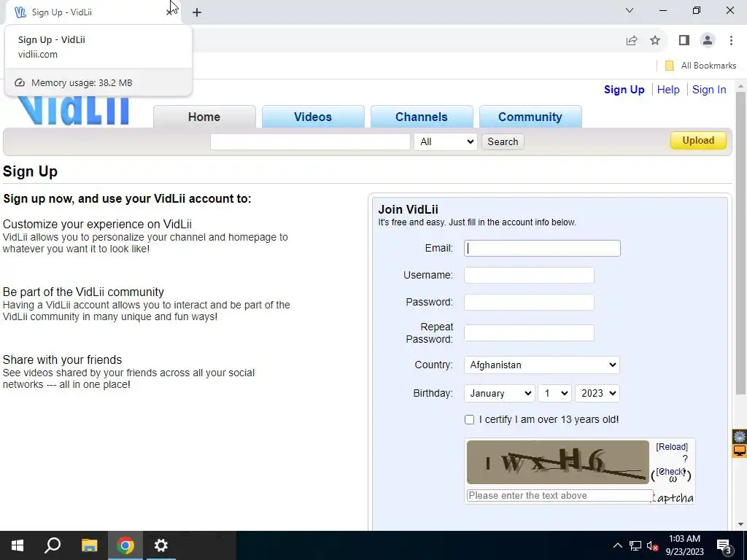This screenshot has width=747, height=560.
Task: Toggle the browser side panel
Action: [x=684, y=41]
